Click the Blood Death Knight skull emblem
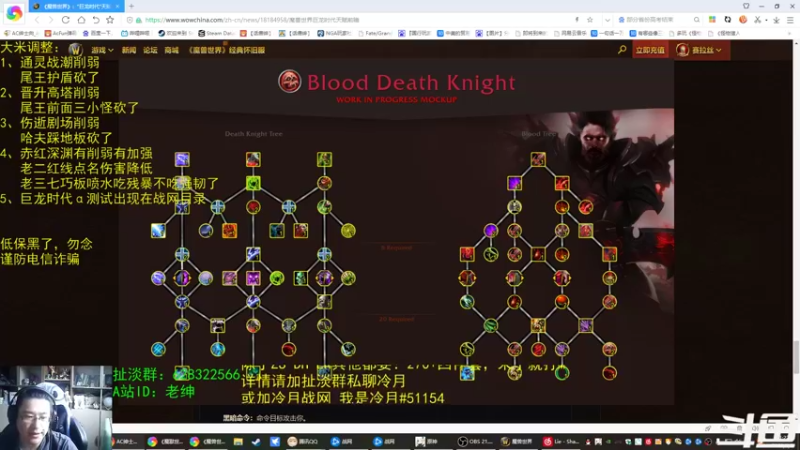Image resolution: width=800 pixels, height=450 pixels. pos(289,82)
